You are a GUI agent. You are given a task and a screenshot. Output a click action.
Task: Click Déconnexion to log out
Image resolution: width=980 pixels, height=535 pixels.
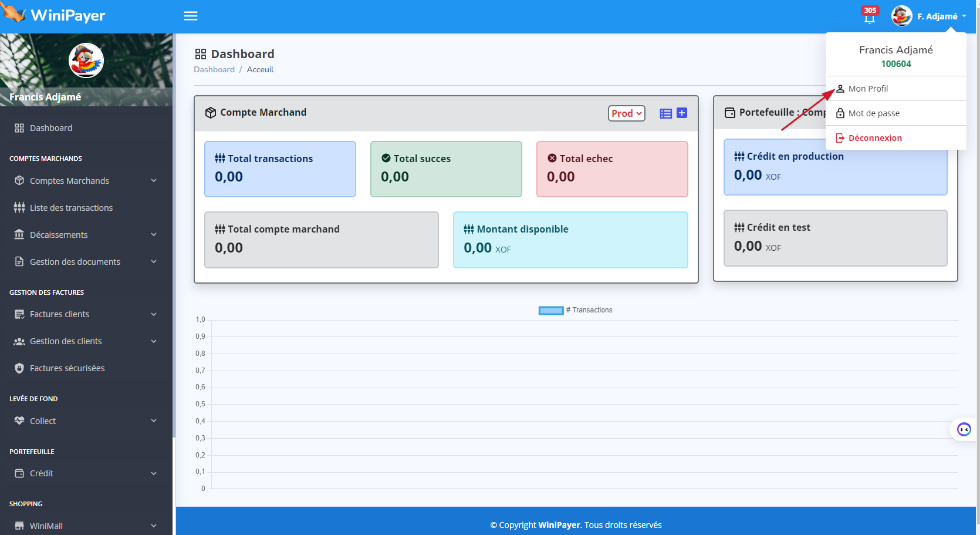[x=895, y=138]
